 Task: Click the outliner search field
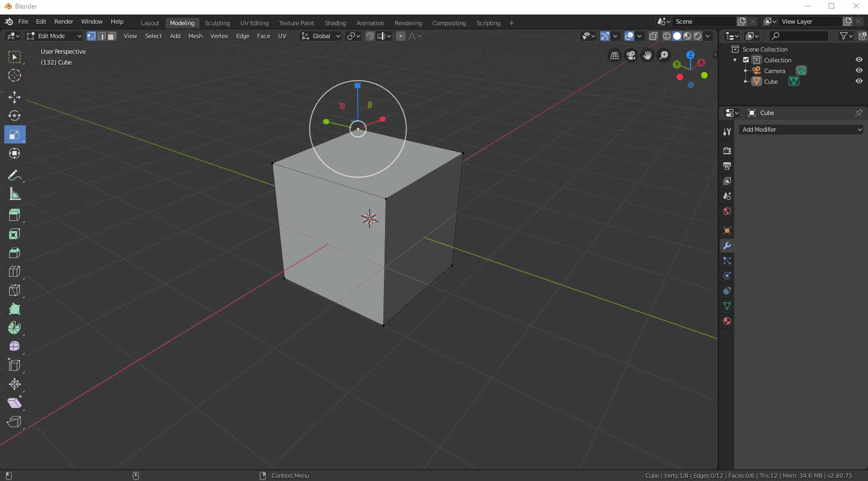tap(799, 36)
